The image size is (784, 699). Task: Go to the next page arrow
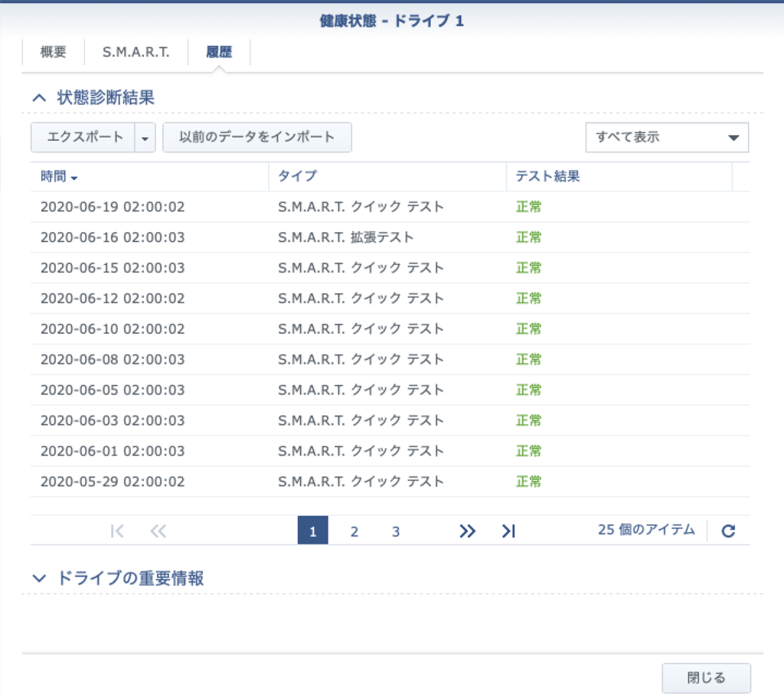click(x=467, y=531)
